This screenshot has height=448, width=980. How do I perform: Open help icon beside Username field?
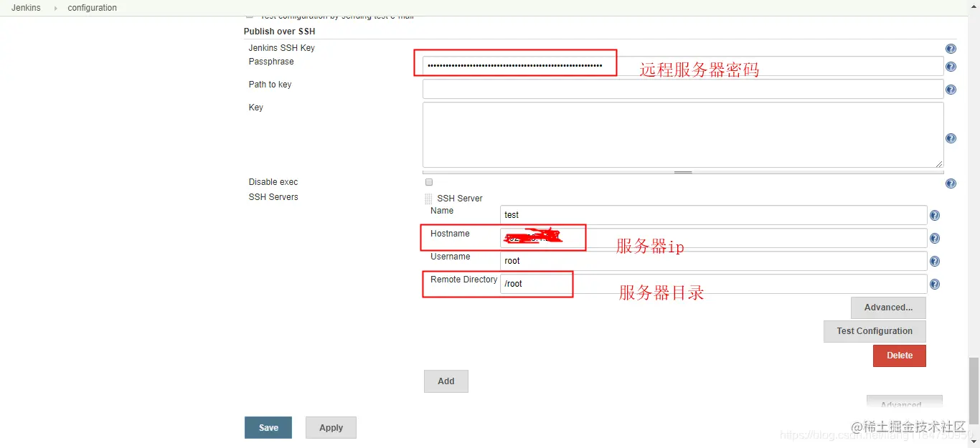[x=935, y=261]
